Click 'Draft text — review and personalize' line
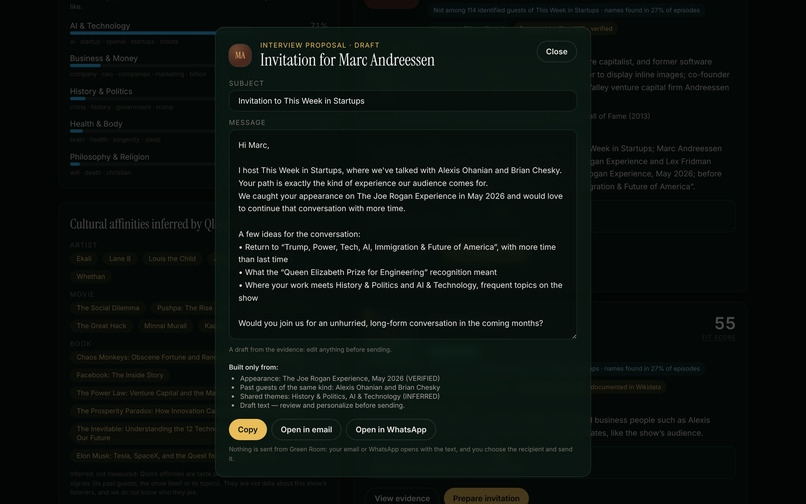 tap(322, 405)
